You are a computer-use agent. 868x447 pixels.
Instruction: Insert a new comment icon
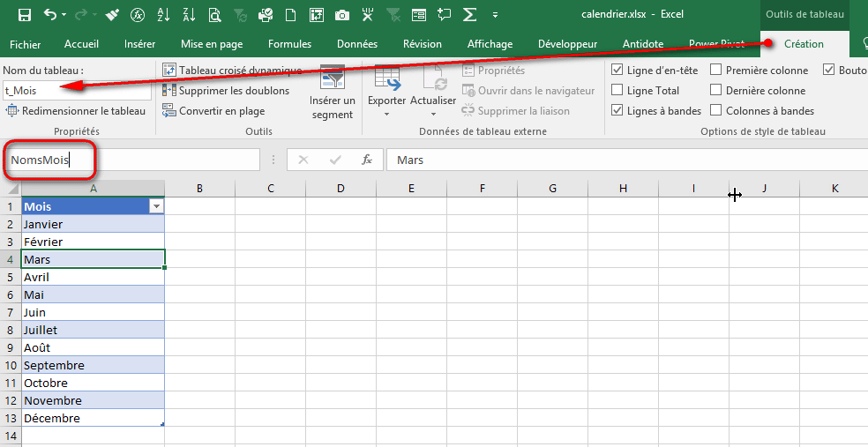pos(444,15)
